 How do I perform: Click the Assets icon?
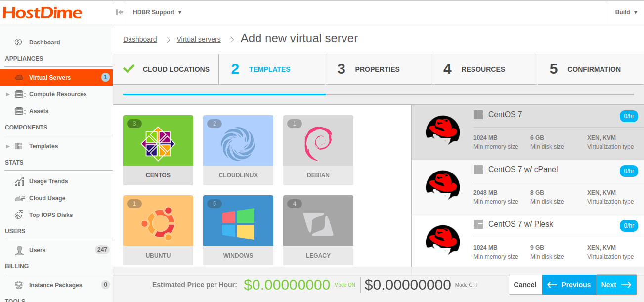[20, 111]
